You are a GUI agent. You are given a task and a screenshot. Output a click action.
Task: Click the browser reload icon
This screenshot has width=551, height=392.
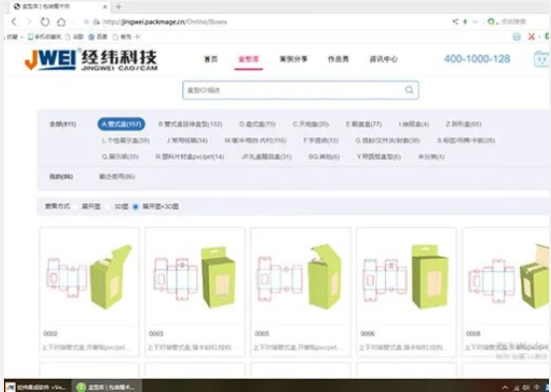tap(45, 22)
